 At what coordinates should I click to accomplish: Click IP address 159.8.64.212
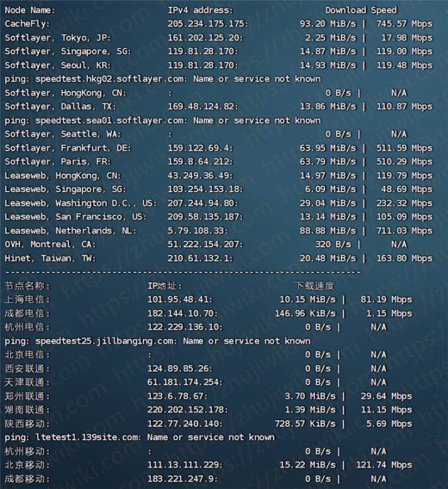(200, 162)
